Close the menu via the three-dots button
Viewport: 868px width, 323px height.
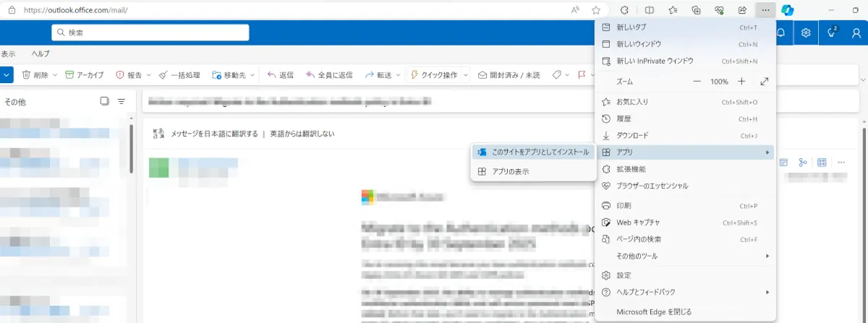pyautogui.click(x=765, y=10)
